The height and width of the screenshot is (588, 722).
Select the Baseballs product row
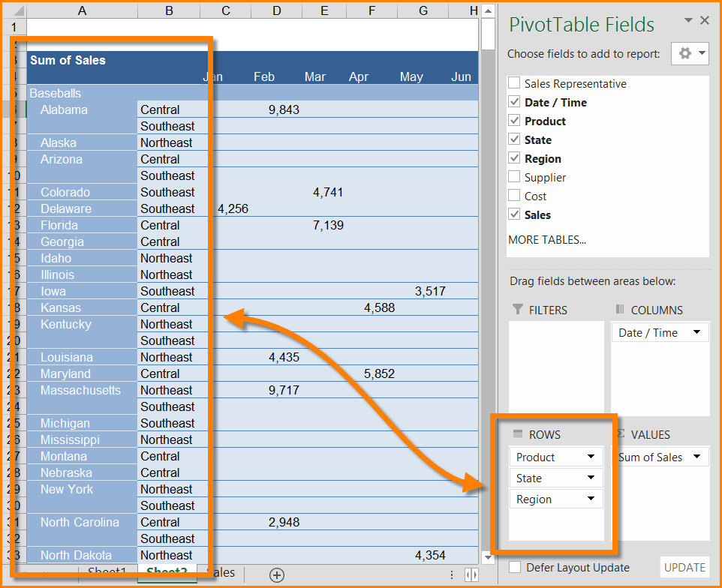[x=56, y=93]
